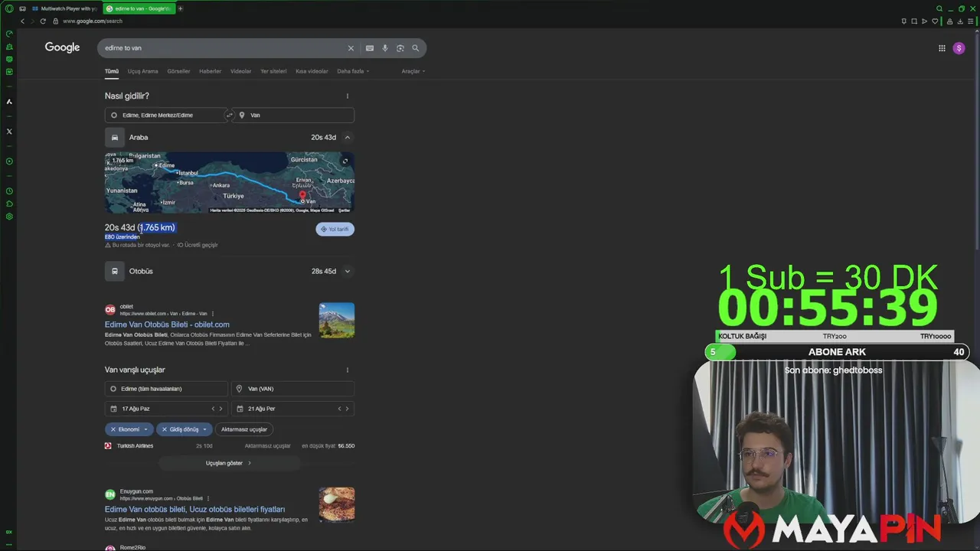Open the obilet mountain thumbnail

click(337, 321)
